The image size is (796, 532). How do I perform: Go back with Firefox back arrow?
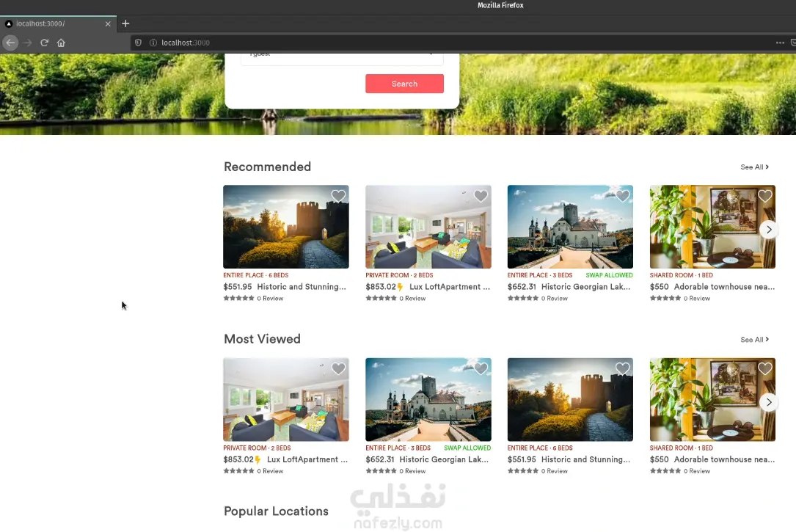tap(10, 43)
